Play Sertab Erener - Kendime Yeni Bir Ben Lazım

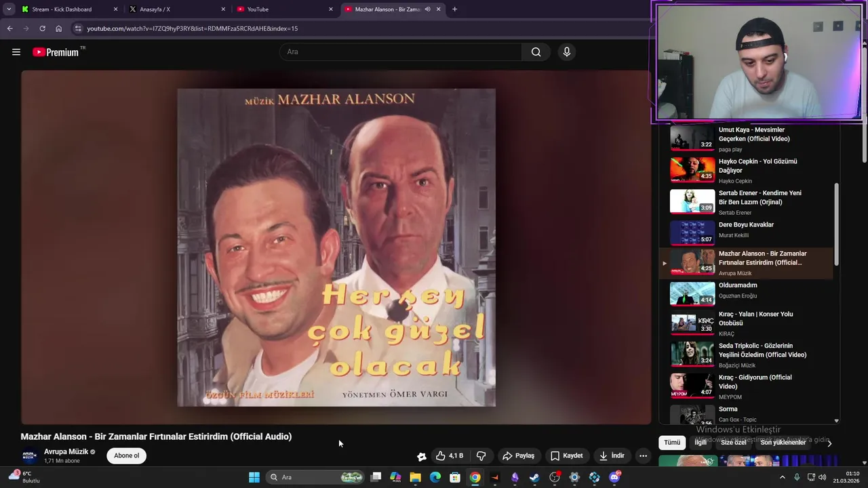pyautogui.click(x=746, y=201)
